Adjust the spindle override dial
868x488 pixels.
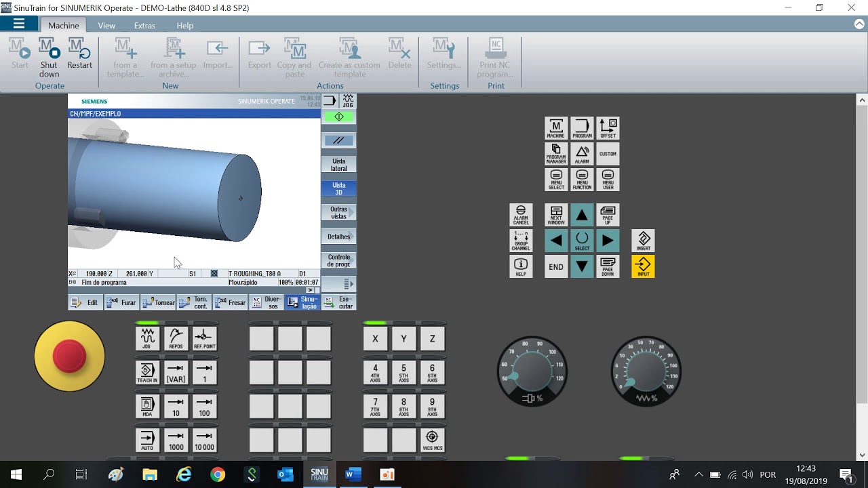[532, 371]
